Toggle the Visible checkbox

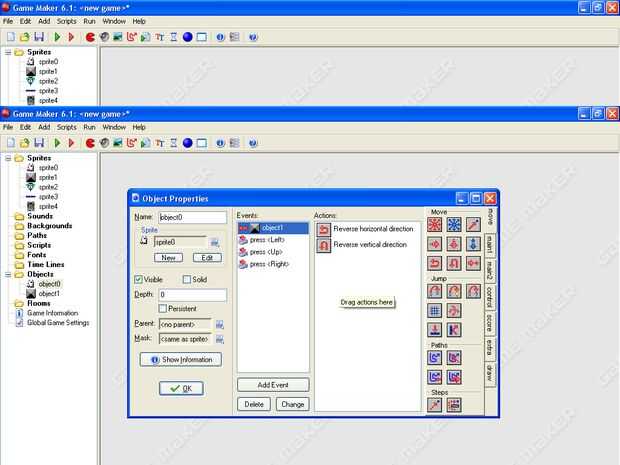point(138,280)
